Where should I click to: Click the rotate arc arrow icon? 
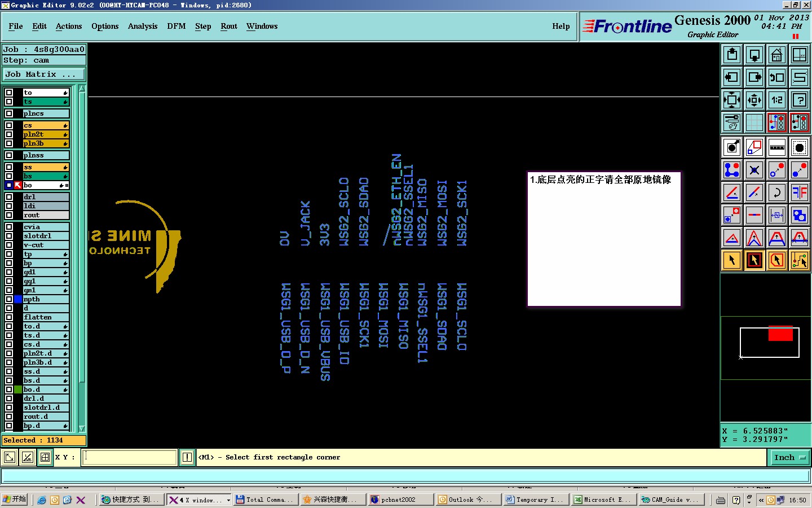click(x=777, y=192)
